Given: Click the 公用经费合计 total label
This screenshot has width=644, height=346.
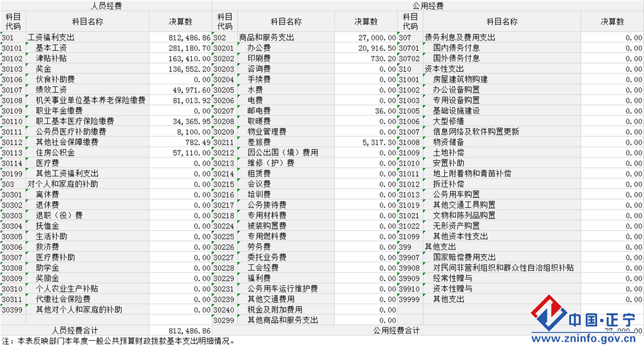Looking at the screenshot, I should (x=397, y=331).
